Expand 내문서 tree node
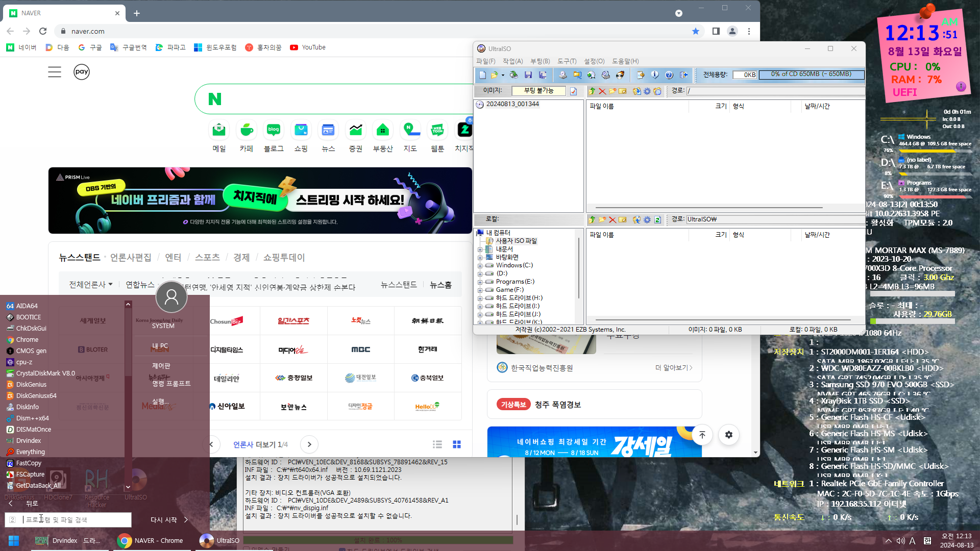The image size is (980, 551). coord(480,249)
